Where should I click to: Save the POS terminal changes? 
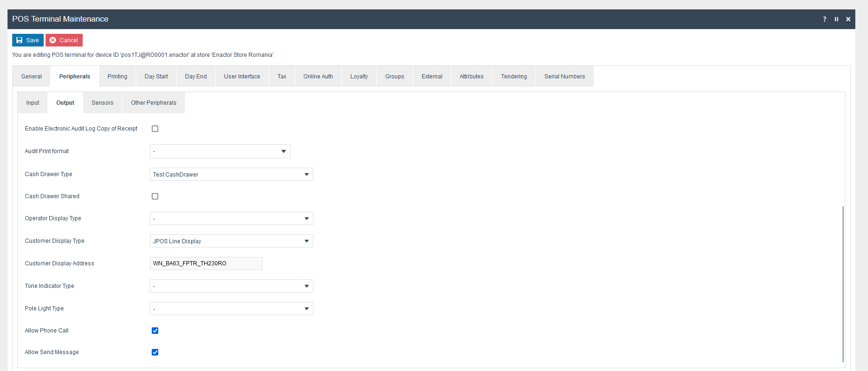28,40
